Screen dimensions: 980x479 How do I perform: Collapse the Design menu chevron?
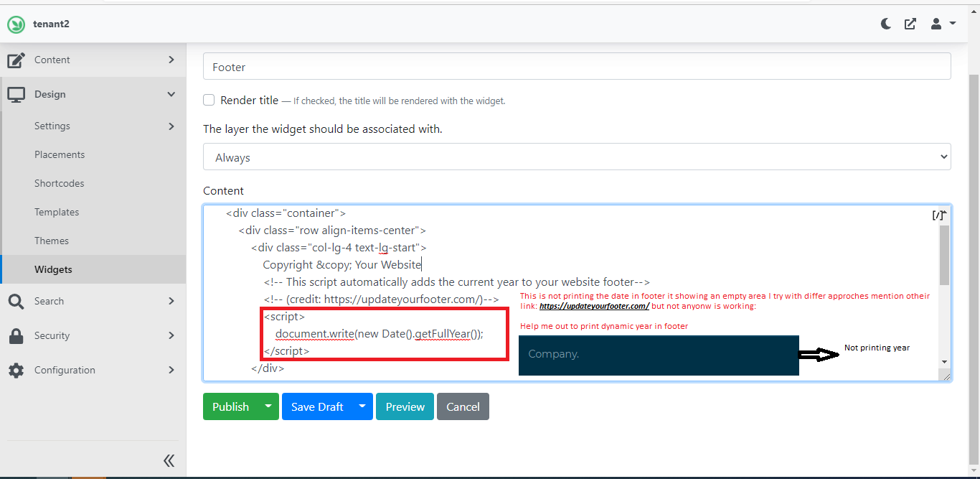(x=171, y=94)
